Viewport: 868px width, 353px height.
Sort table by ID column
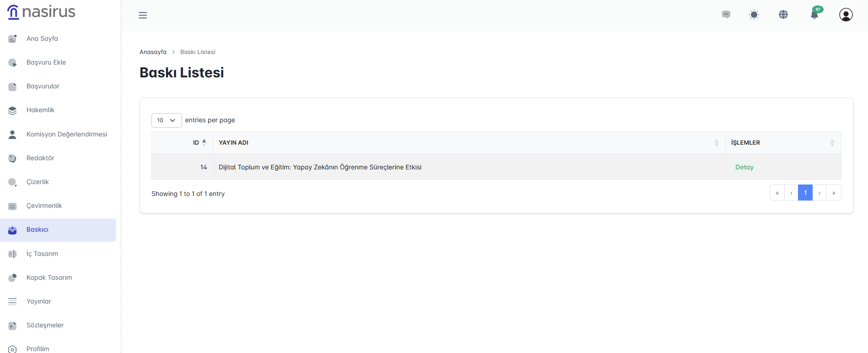199,142
